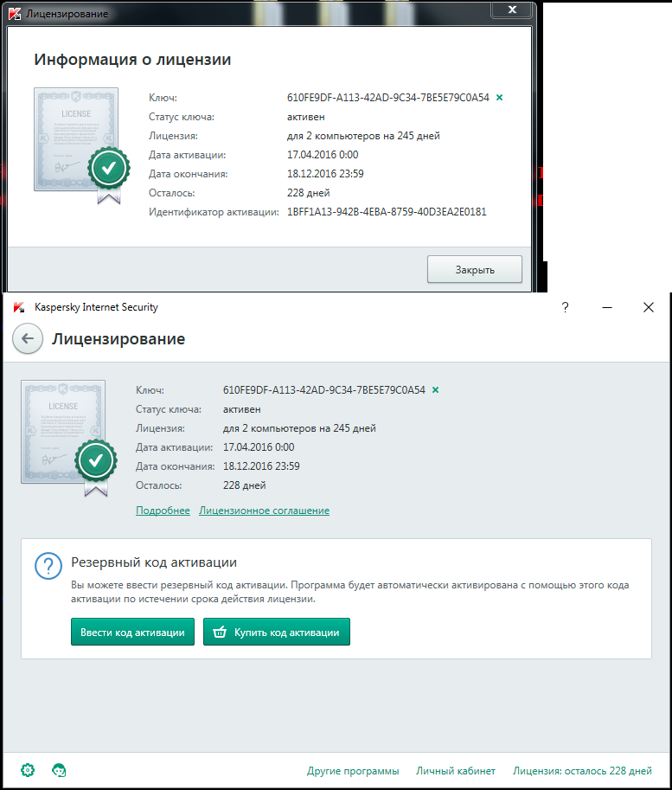This screenshot has width=672, height=790.
Task: Close the Информация о лицензии dialog with X
Action: click(x=512, y=10)
